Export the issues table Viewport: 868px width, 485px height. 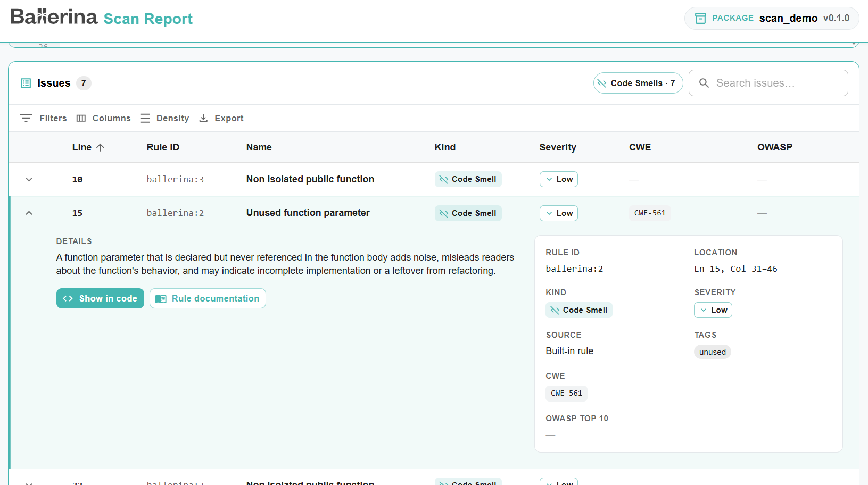coord(221,118)
